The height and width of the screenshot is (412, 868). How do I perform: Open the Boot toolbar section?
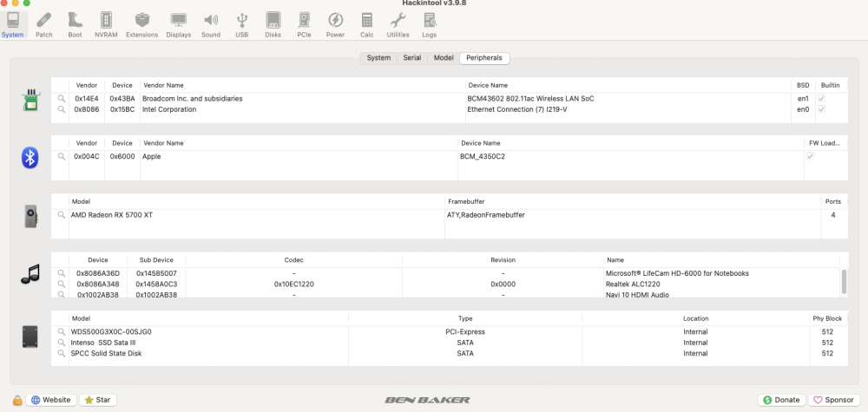76,25
